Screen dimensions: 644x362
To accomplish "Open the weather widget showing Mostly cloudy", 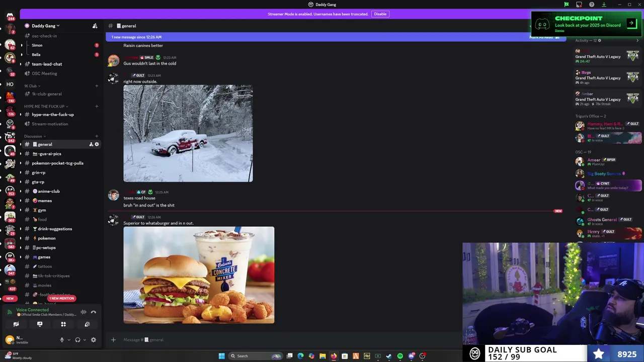I will (18, 356).
